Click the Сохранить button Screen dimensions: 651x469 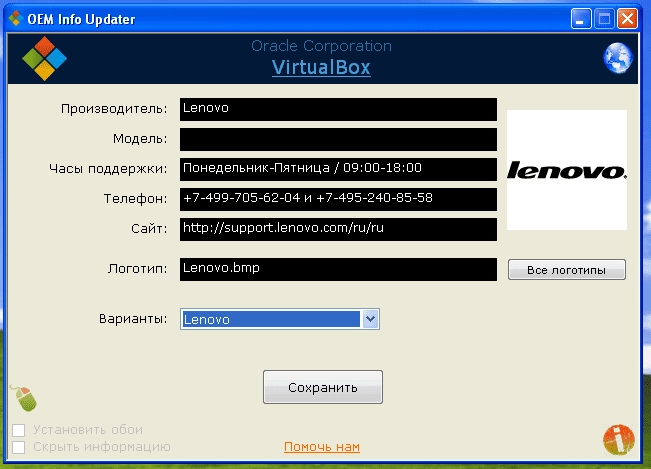click(x=323, y=387)
